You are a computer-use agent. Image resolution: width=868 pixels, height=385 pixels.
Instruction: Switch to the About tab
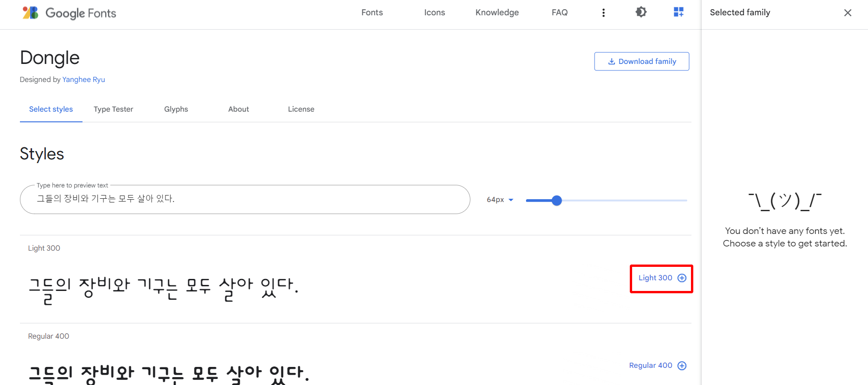point(239,109)
